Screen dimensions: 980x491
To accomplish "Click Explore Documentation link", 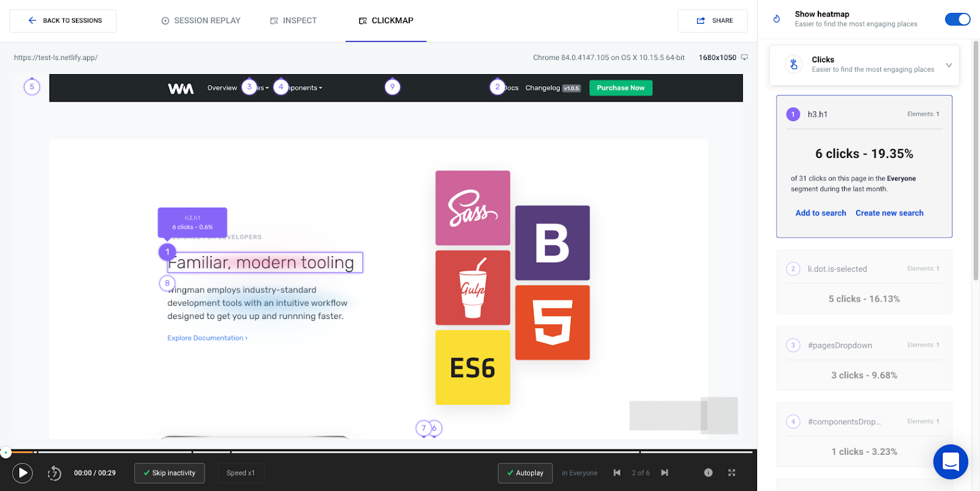I will 207,338.
